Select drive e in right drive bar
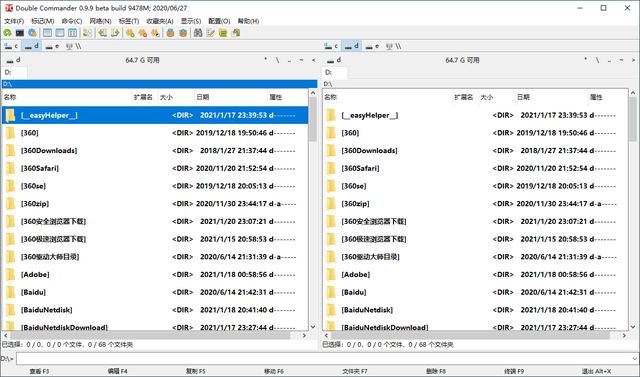 click(x=372, y=46)
